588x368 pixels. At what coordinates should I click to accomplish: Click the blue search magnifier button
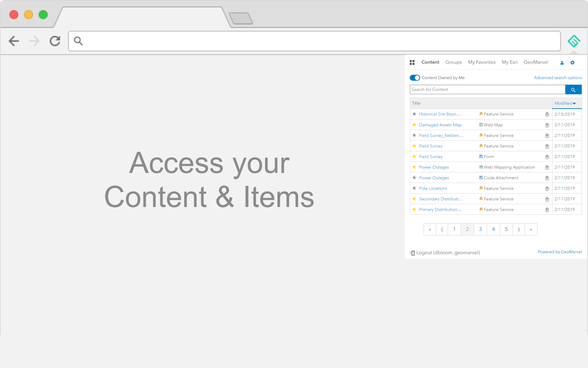coord(573,90)
